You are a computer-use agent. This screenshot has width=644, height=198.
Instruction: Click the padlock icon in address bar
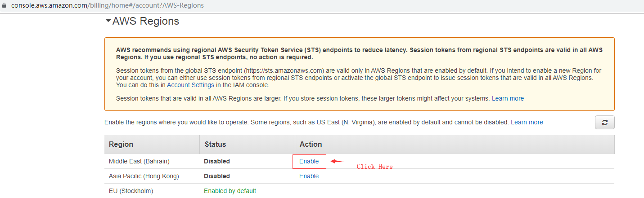click(x=5, y=5)
